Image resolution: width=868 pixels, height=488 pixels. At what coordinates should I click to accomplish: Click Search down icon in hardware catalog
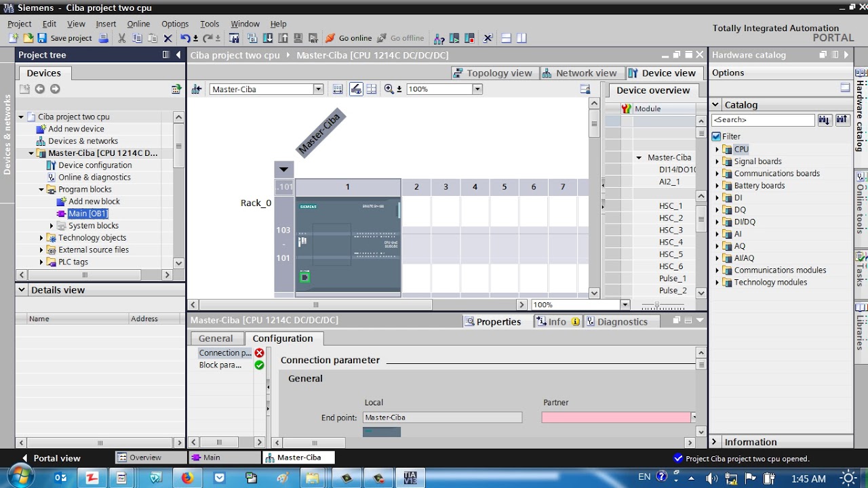point(825,120)
